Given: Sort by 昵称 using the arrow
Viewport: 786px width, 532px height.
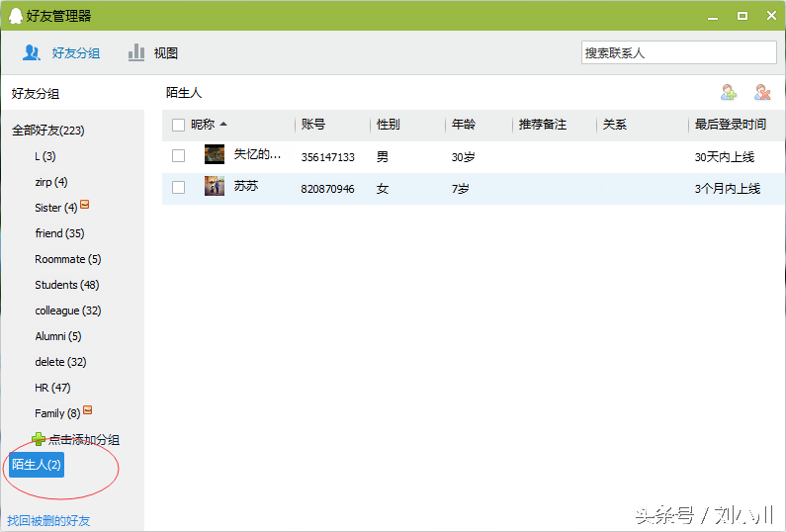Looking at the screenshot, I should click(x=223, y=125).
